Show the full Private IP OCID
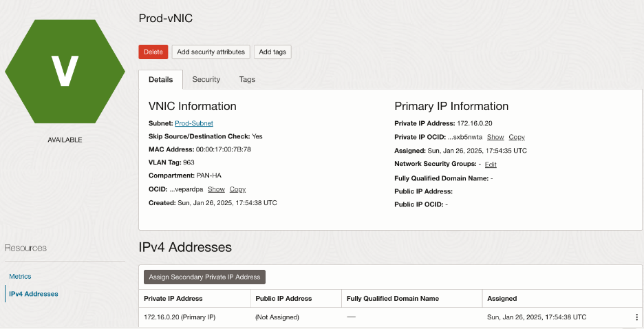 (495, 137)
